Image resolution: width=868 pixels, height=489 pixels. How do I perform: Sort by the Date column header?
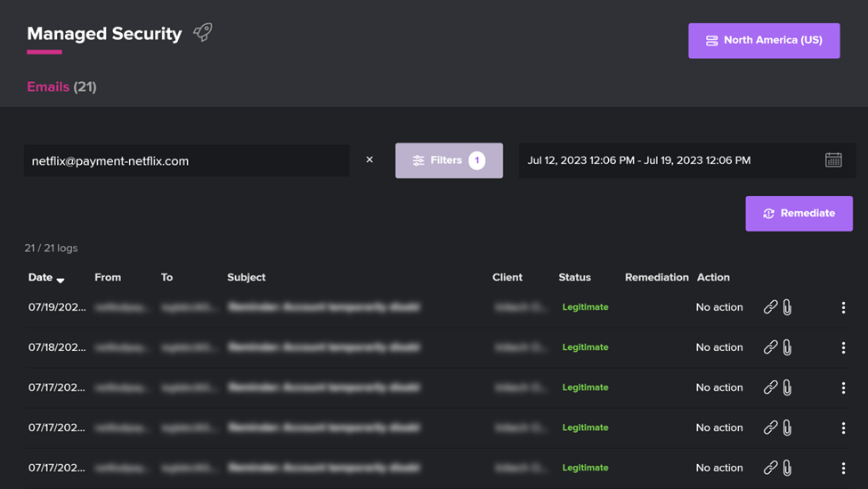pyautogui.click(x=46, y=277)
